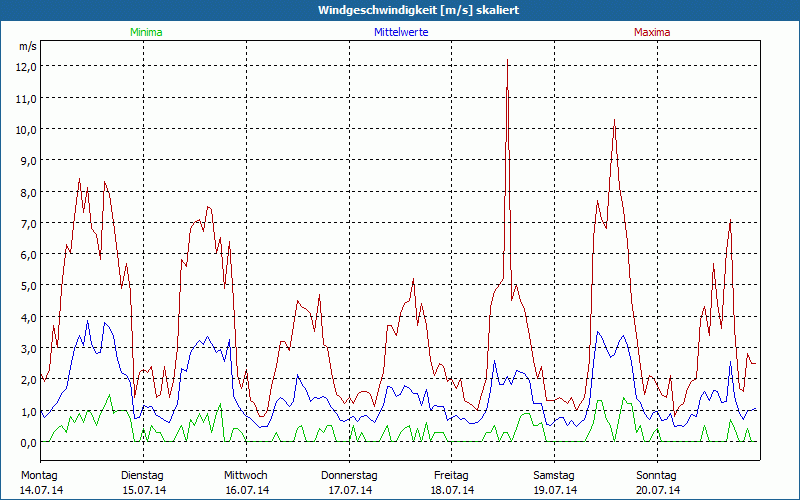Click the 3,0 y-axis value
This screenshot has width=800, height=500.
pos(28,348)
